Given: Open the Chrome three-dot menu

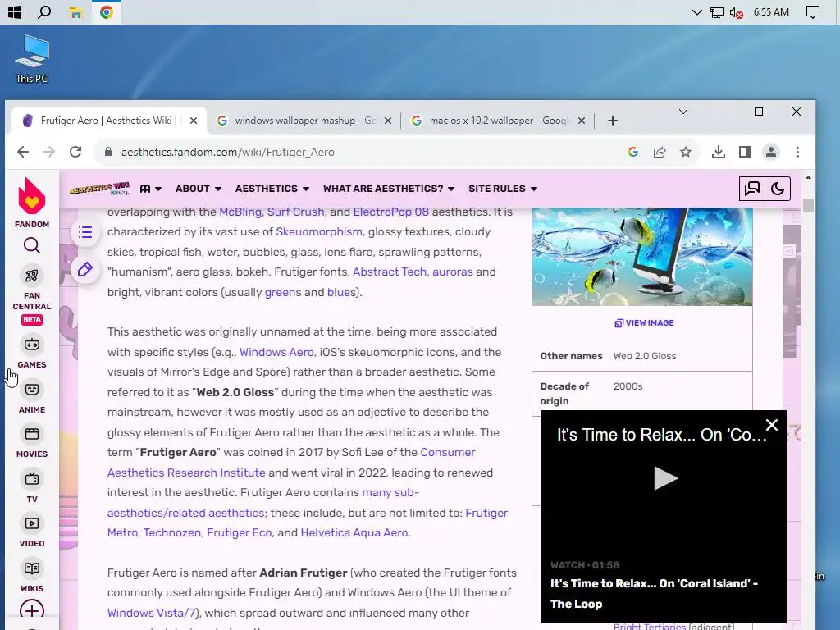Looking at the screenshot, I should (797, 152).
